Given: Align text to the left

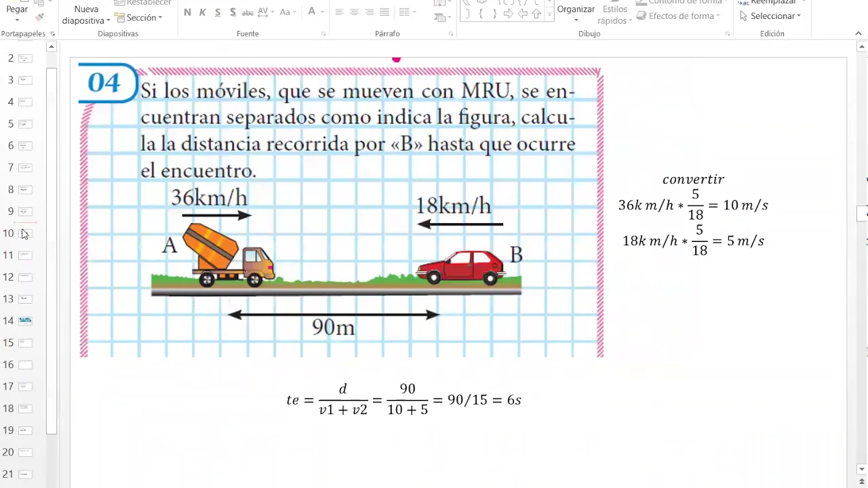Looking at the screenshot, I should coord(339,12).
